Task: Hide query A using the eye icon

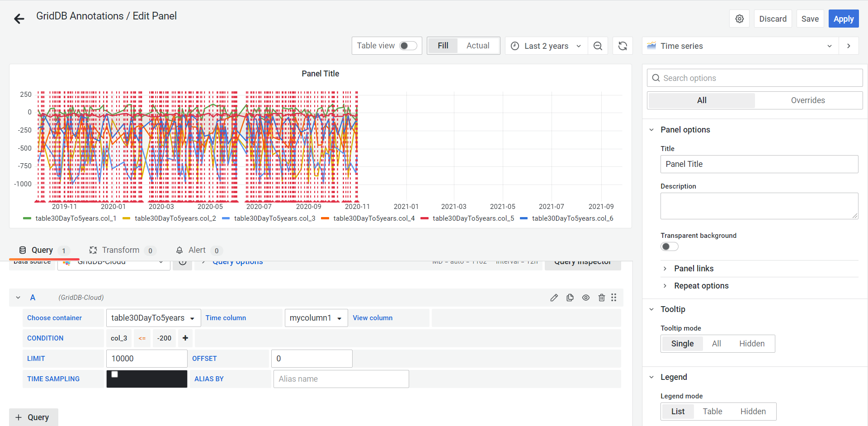Action: tap(585, 298)
